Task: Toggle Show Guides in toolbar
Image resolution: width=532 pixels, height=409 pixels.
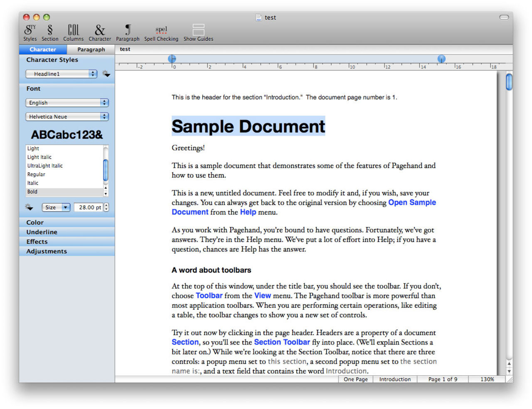Action: 198,32
